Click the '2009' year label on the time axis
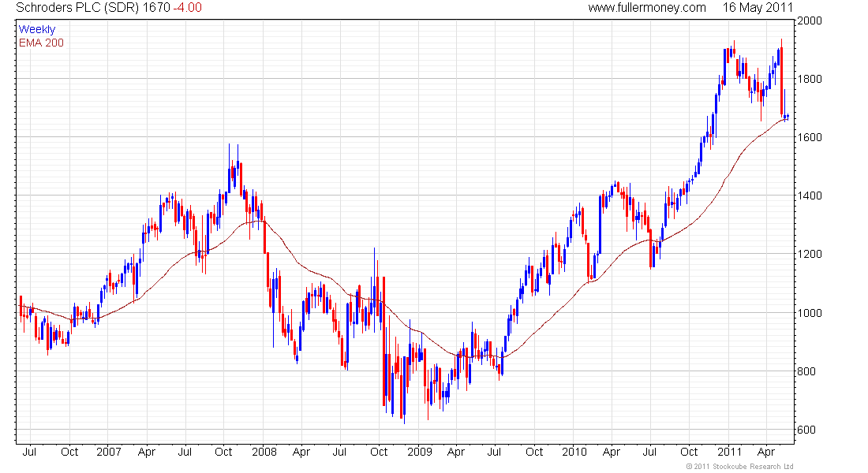868x473 pixels. (420, 452)
